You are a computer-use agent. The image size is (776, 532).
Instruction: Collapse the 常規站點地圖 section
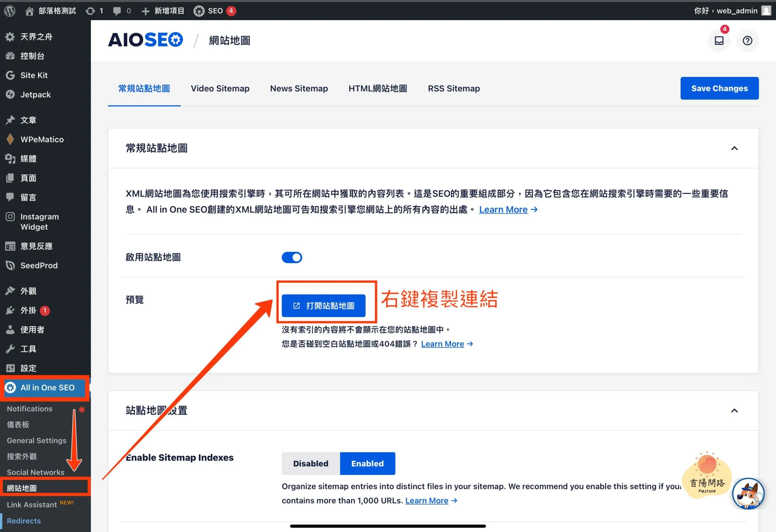tap(734, 148)
